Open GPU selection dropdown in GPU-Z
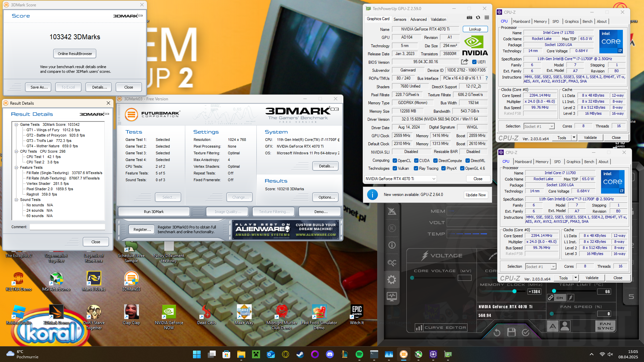The image size is (644, 362). tap(401, 179)
